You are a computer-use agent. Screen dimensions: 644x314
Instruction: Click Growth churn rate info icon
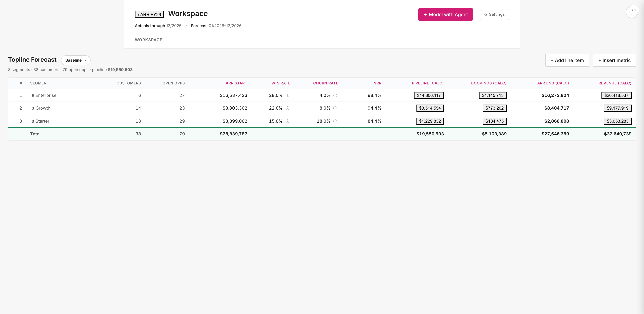335,108
